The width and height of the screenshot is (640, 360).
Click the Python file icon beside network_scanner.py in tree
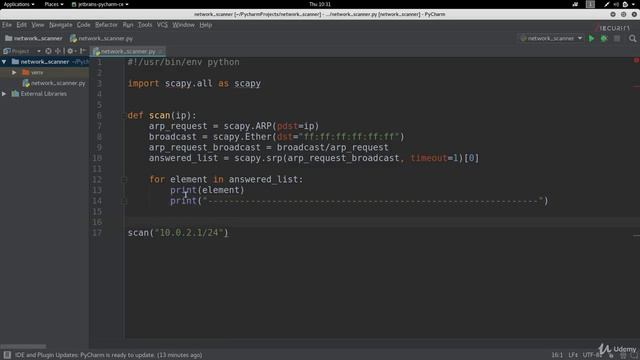pos(26,83)
